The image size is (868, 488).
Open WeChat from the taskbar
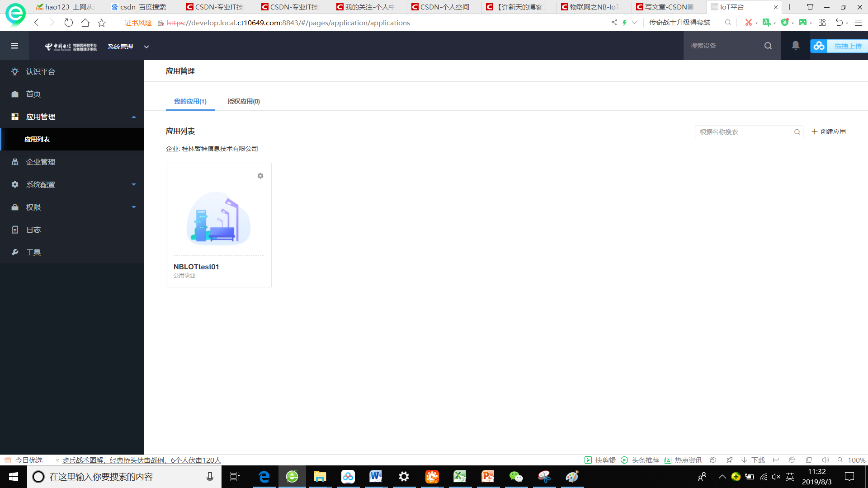click(x=516, y=477)
